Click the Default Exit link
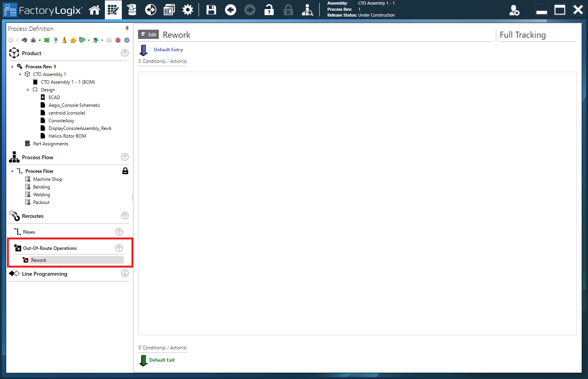This screenshot has height=379, width=588. [162, 360]
